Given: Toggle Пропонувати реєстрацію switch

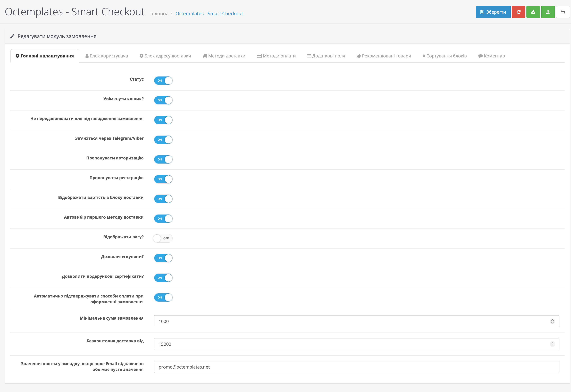Looking at the screenshot, I should click(x=163, y=179).
